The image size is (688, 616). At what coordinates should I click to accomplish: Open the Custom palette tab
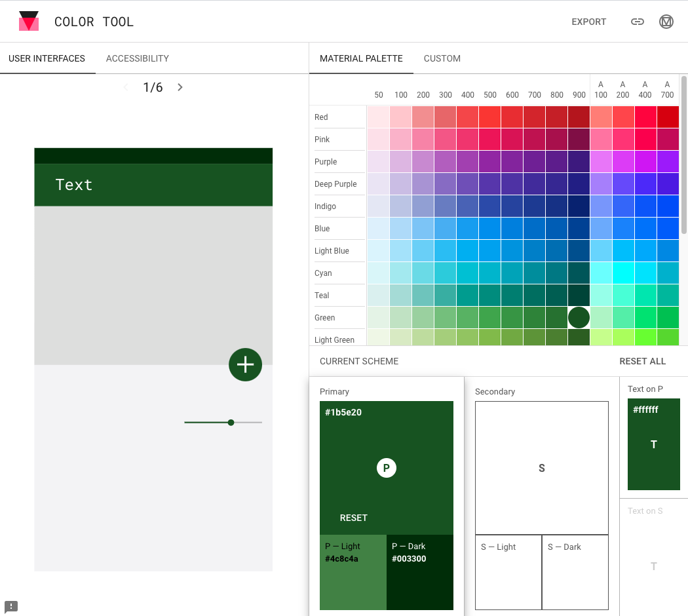coord(442,58)
